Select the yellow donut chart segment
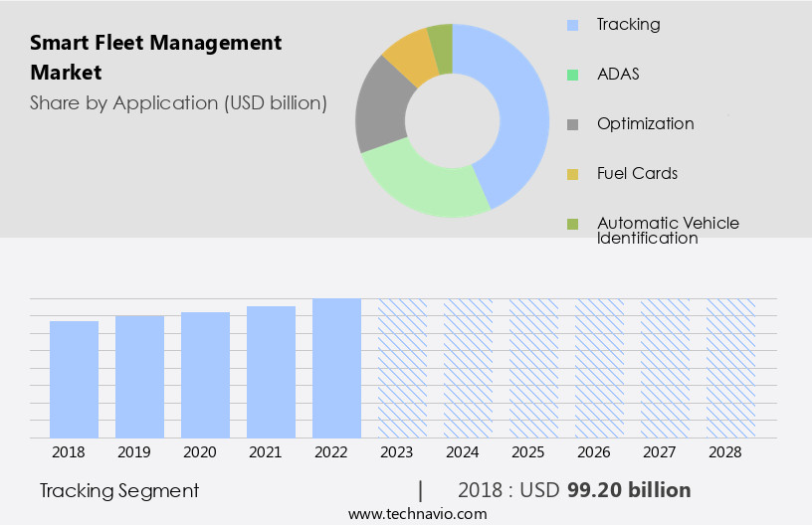 [x=408, y=55]
